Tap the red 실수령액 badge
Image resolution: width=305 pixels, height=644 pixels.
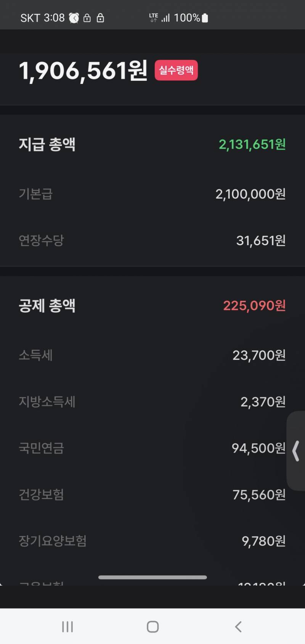pos(176,70)
